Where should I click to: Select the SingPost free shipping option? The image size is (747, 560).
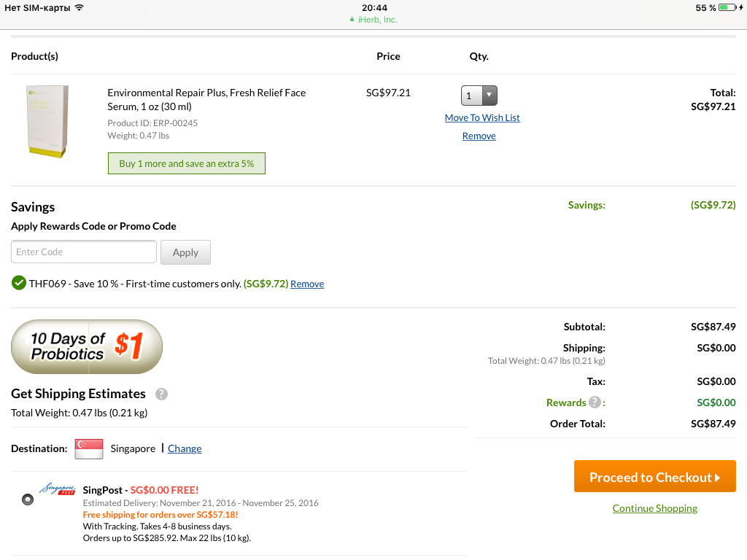(27, 499)
